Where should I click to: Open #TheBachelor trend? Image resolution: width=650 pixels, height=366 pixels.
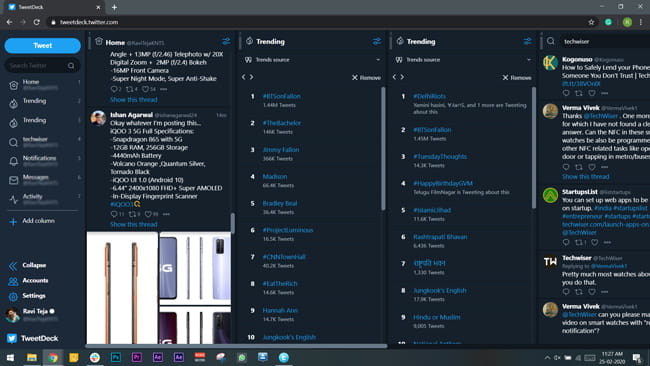[x=281, y=123]
